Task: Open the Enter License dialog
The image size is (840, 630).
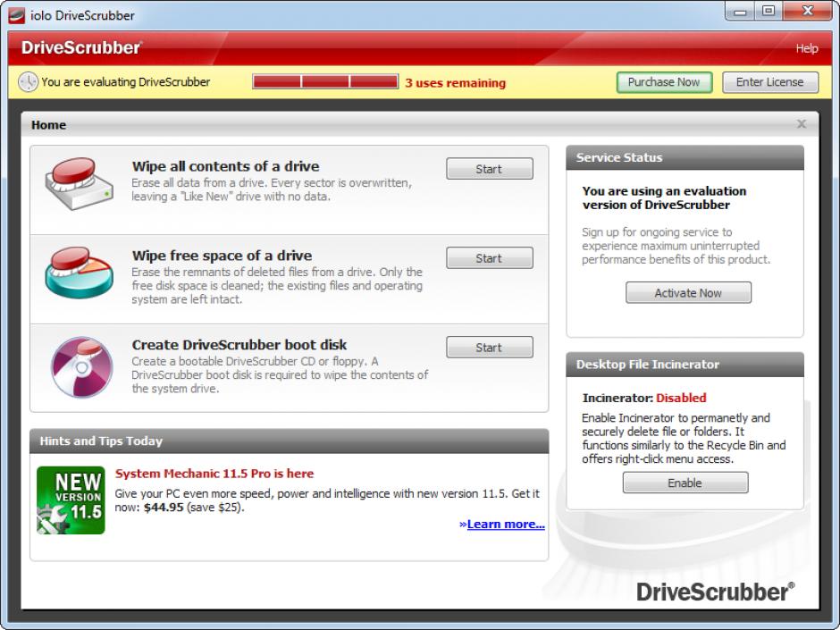Action: pos(770,82)
